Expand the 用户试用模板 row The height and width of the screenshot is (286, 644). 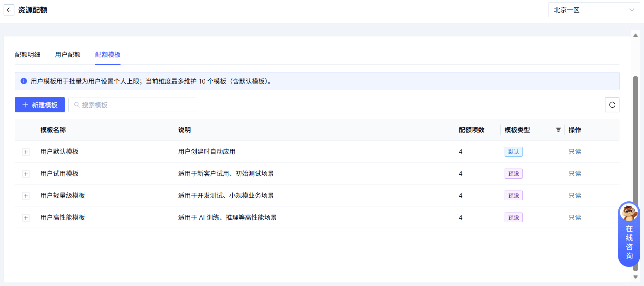pos(26,174)
